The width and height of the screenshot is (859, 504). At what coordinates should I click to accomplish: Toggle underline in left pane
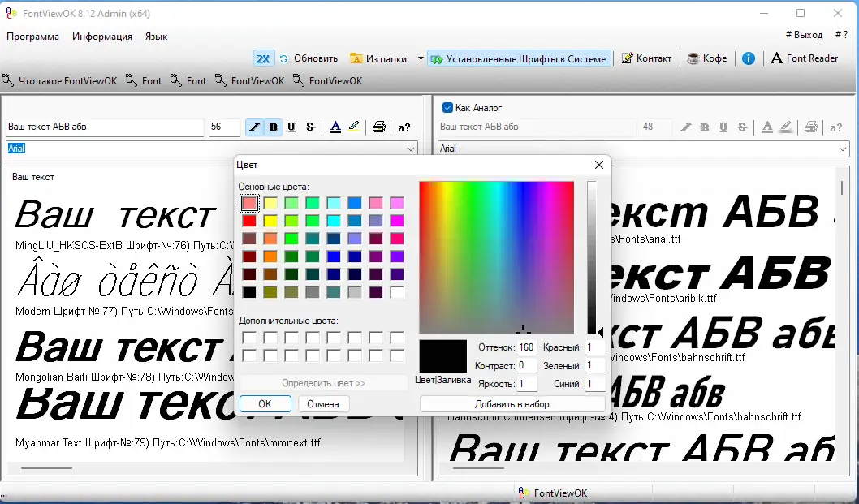pyautogui.click(x=291, y=127)
